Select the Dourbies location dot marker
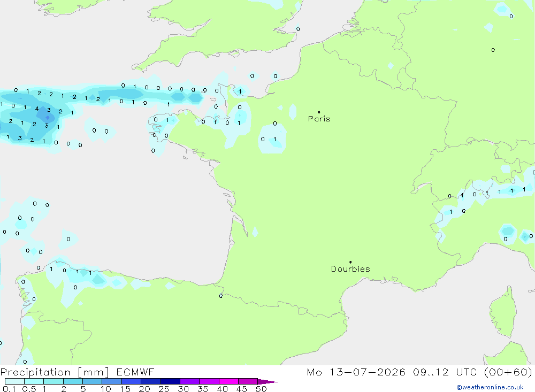 [350, 262]
